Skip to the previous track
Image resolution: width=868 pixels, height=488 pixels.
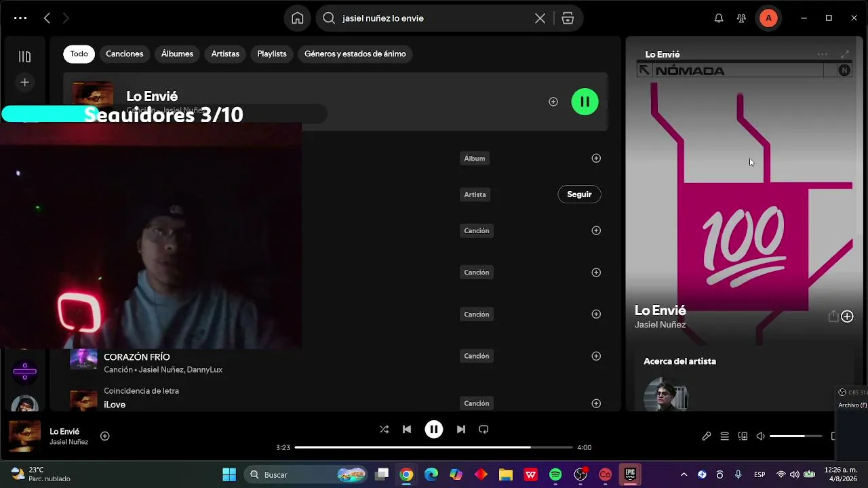point(407,429)
